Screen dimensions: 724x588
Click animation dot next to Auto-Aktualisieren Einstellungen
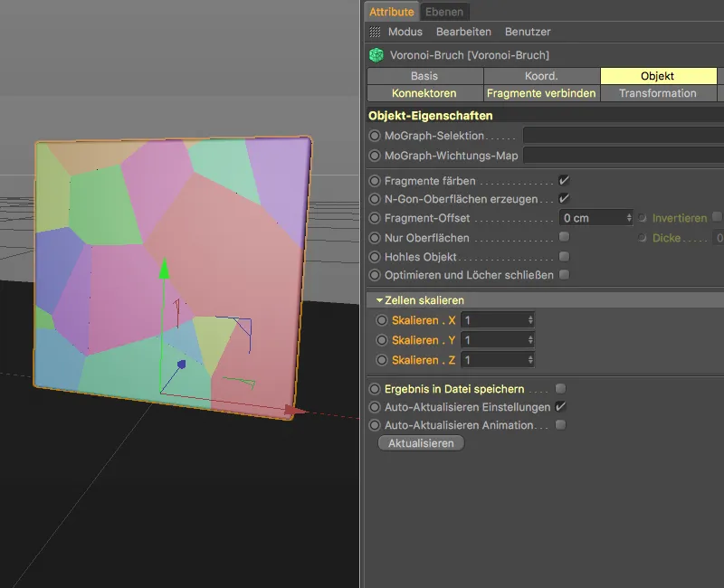[375, 407]
